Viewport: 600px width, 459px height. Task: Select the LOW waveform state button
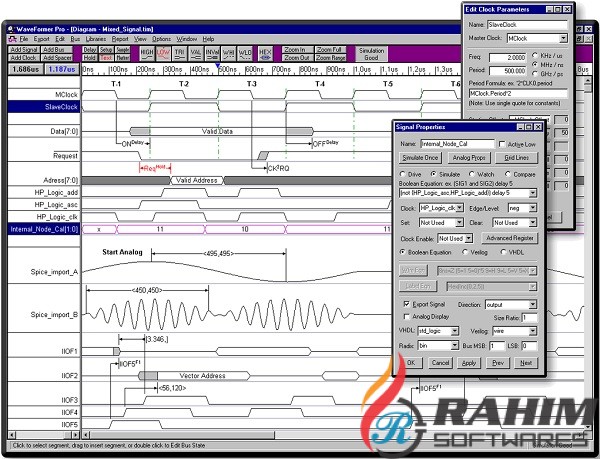click(x=163, y=54)
